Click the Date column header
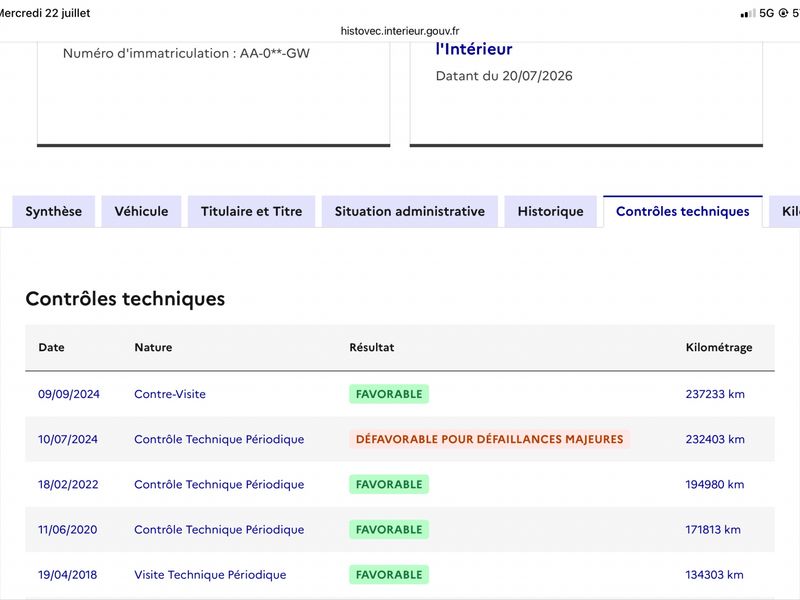The image size is (800, 600). tap(52, 347)
